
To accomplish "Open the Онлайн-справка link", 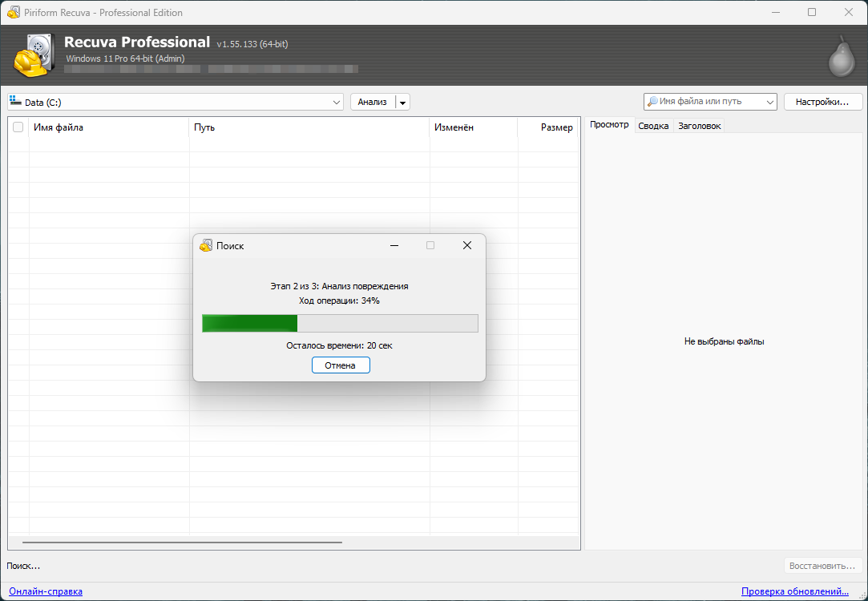I will [46, 591].
